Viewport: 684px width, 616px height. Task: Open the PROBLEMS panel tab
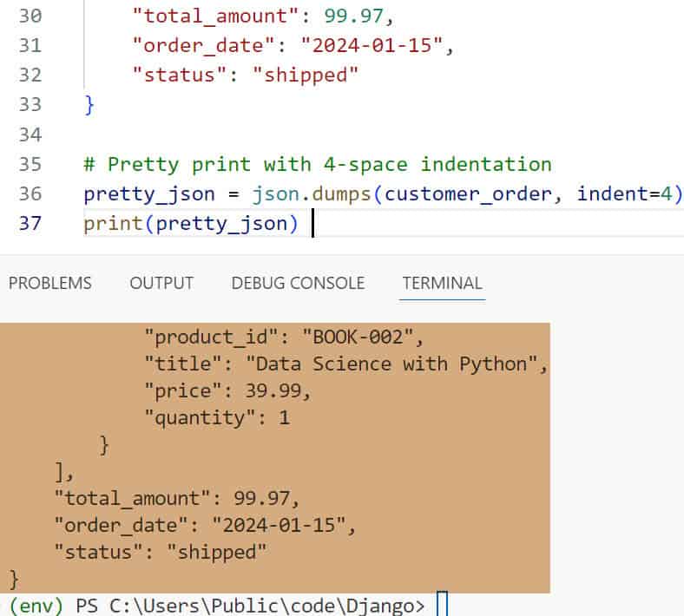[50, 284]
